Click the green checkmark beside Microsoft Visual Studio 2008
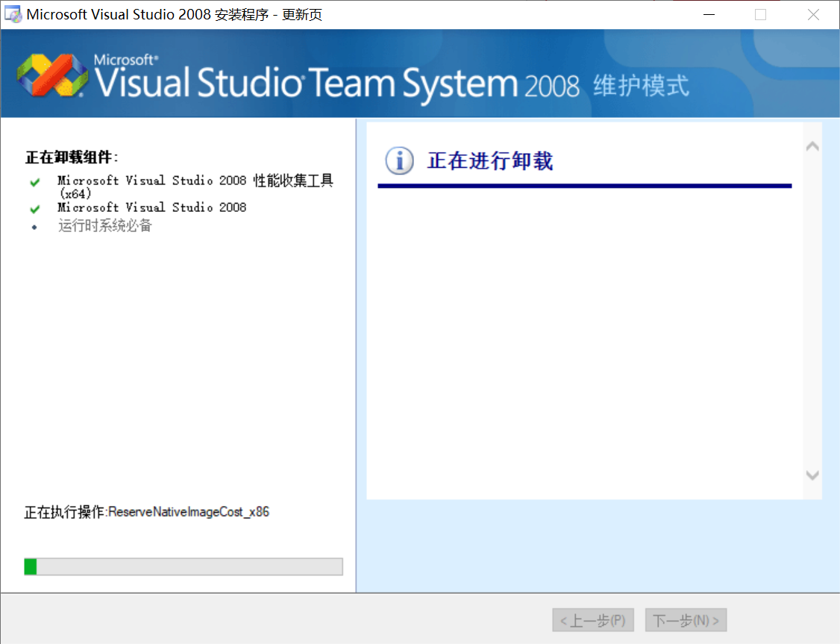Image resolution: width=840 pixels, height=644 pixels. click(x=36, y=207)
